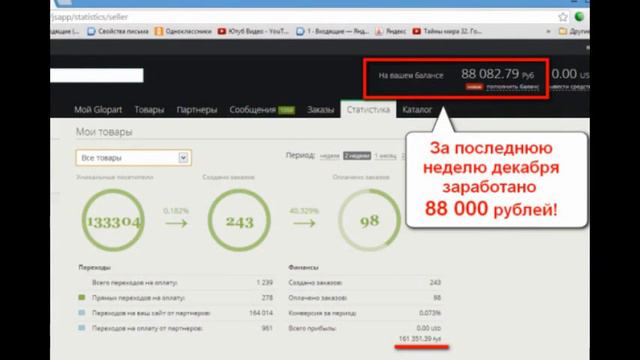The height and width of the screenshot is (360, 640).
Task: Switch to the Товары tab
Action: (x=149, y=109)
